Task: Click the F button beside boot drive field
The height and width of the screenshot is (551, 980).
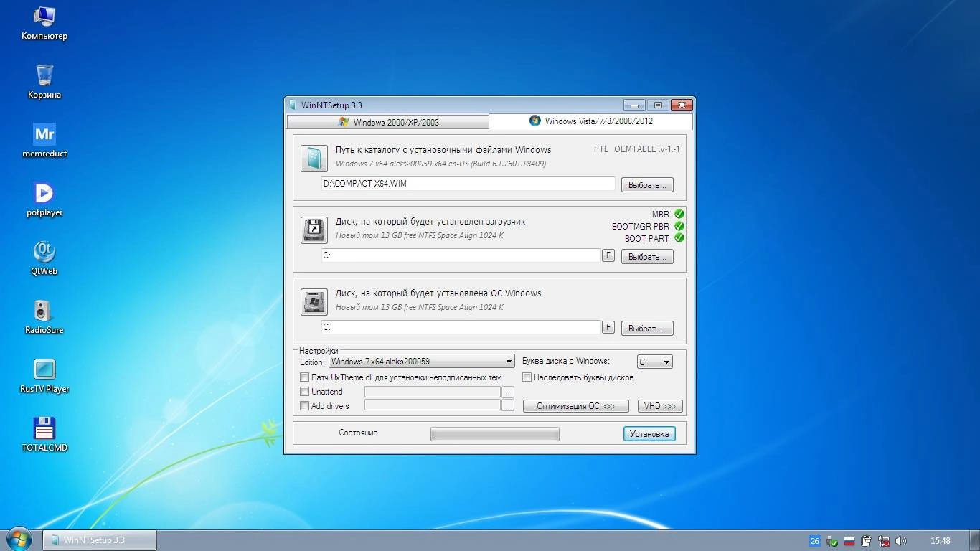Action: point(608,255)
